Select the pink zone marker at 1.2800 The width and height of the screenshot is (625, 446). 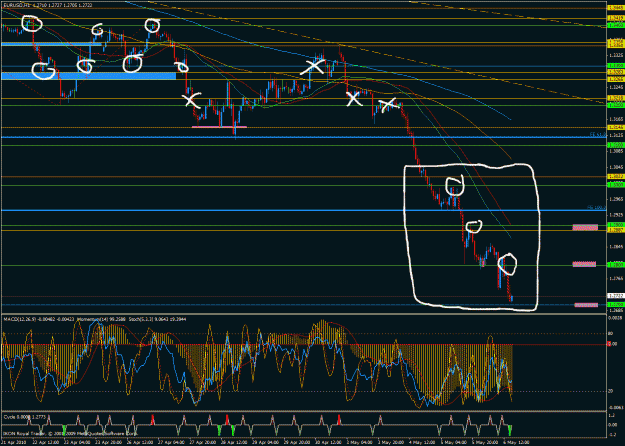[x=584, y=264]
